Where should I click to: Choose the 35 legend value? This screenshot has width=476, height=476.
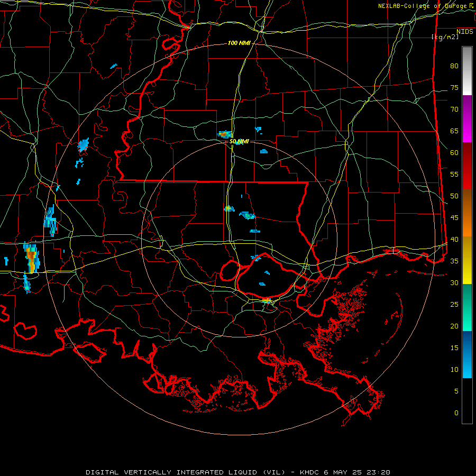click(x=454, y=261)
